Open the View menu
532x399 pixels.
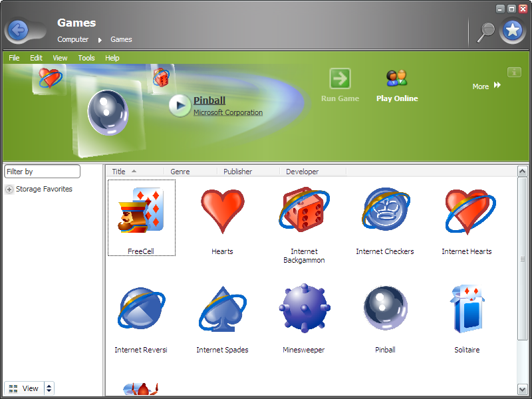(x=60, y=58)
